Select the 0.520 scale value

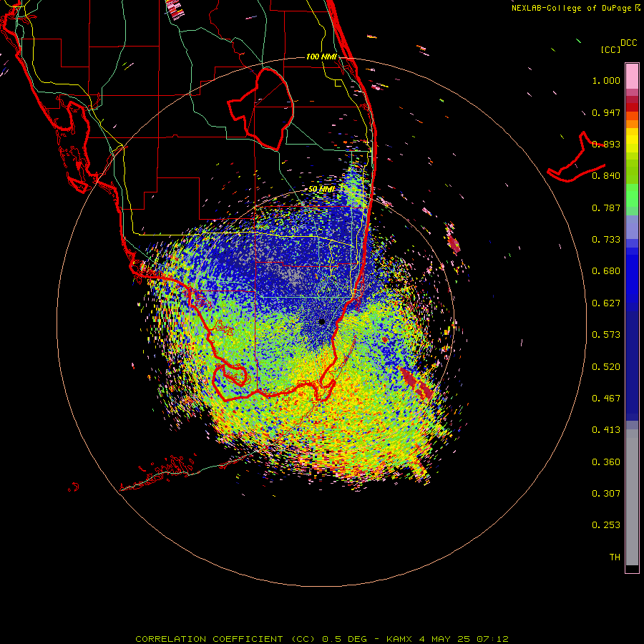tap(606, 367)
